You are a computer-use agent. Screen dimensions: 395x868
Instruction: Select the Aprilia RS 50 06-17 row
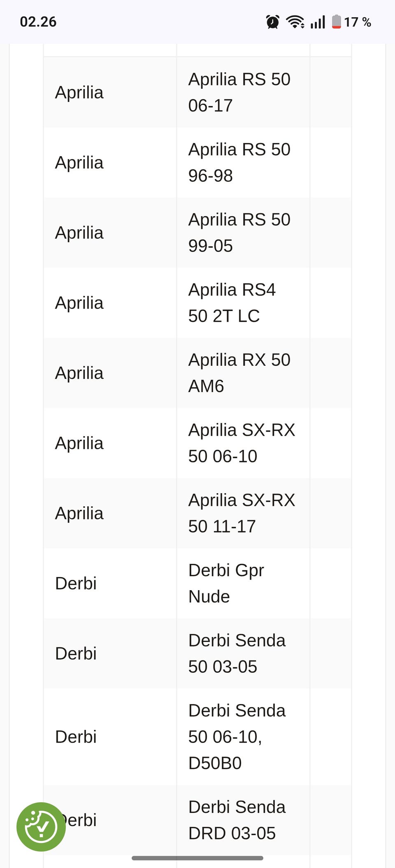tap(239, 92)
